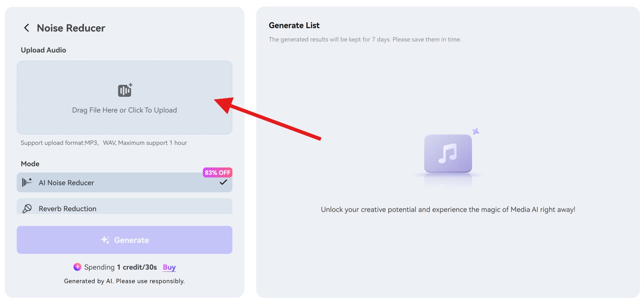The height and width of the screenshot is (302, 644).
Task: Click the audio waveform upload icon
Action: (125, 90)
